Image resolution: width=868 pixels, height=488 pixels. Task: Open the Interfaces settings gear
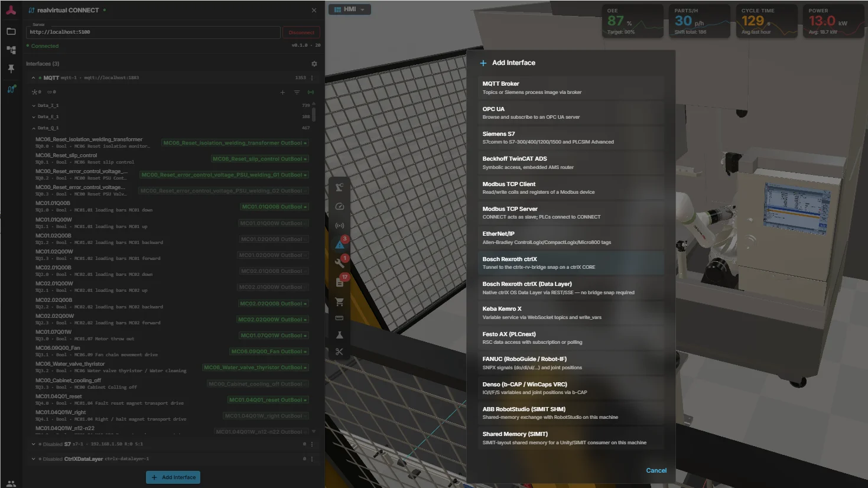[314, 64]
